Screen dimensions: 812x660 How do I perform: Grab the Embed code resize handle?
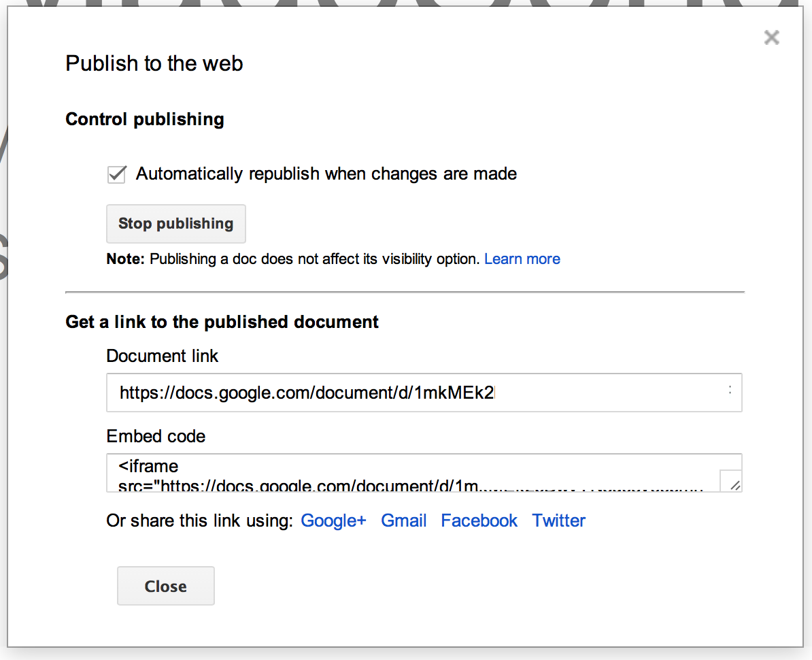734,485
